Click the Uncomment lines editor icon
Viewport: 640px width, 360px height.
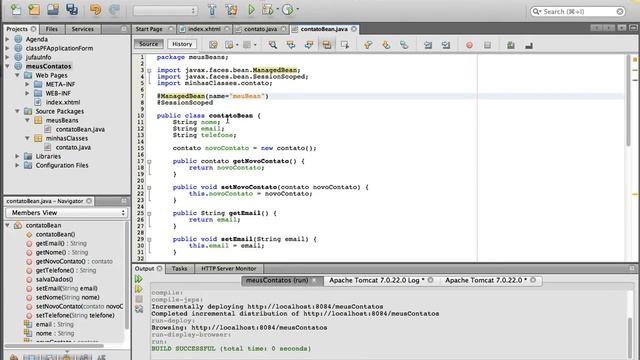point(529,45)
